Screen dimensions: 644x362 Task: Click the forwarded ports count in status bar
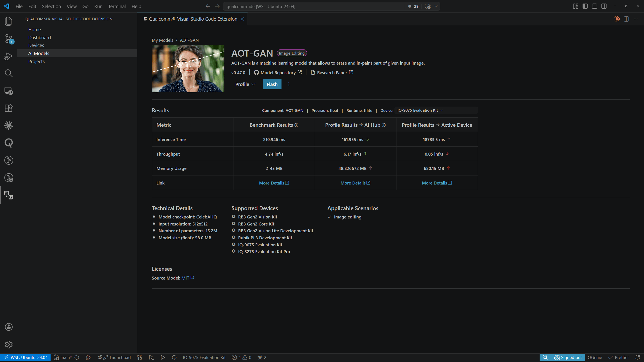[x=262, y=357]
